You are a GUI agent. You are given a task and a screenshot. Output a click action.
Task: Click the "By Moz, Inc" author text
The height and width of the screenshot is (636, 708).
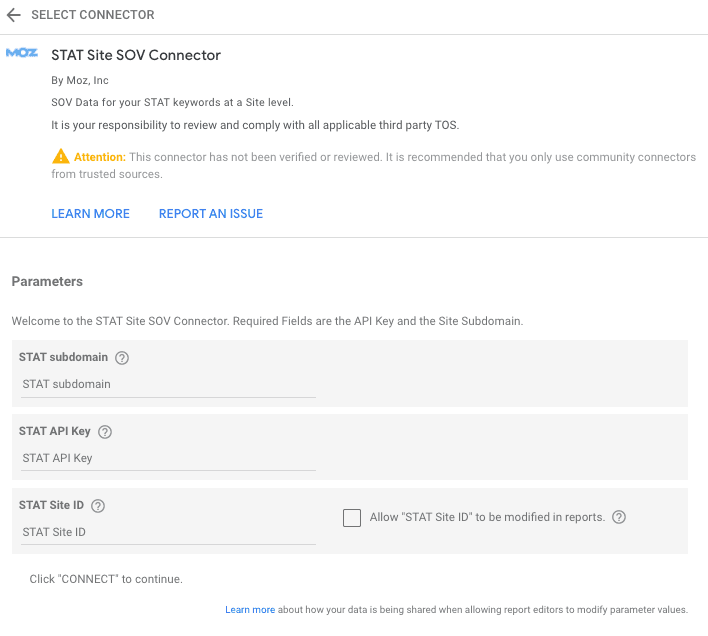pyautogui.click(x=80, y=80)
